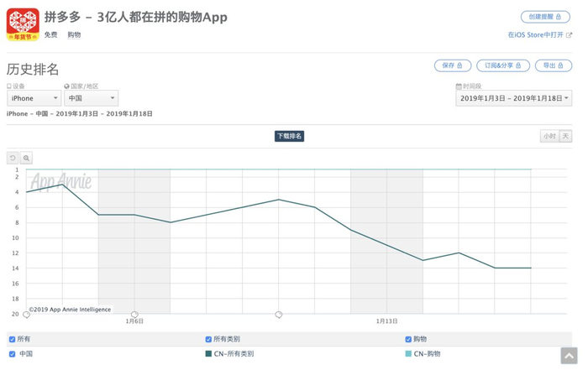
Task: Open the iPhone device dropdown
Action: pyautogui.click(x=33, y=98)
